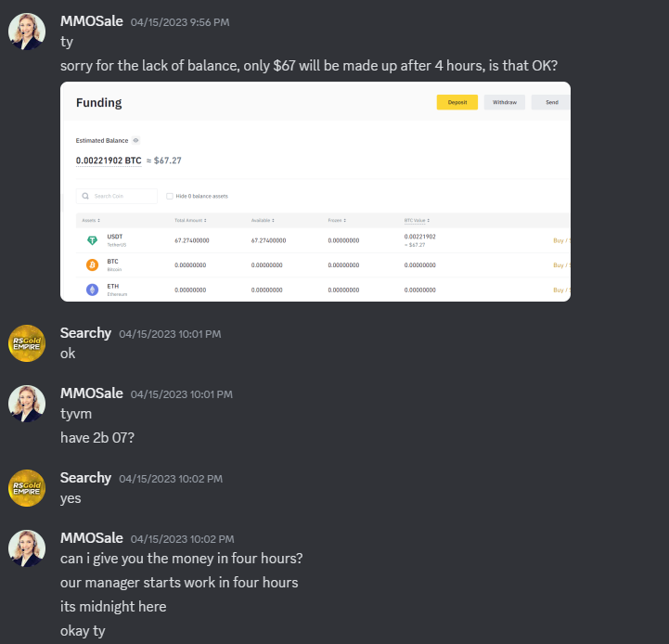
Task: Click the Send button in Funding
Action: [x=551, y=102]
